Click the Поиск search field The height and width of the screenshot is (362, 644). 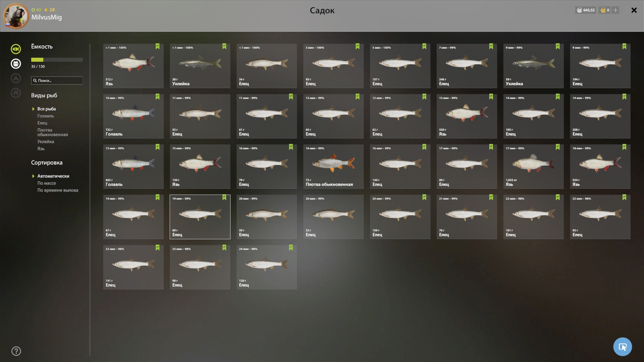click(57, 81)
